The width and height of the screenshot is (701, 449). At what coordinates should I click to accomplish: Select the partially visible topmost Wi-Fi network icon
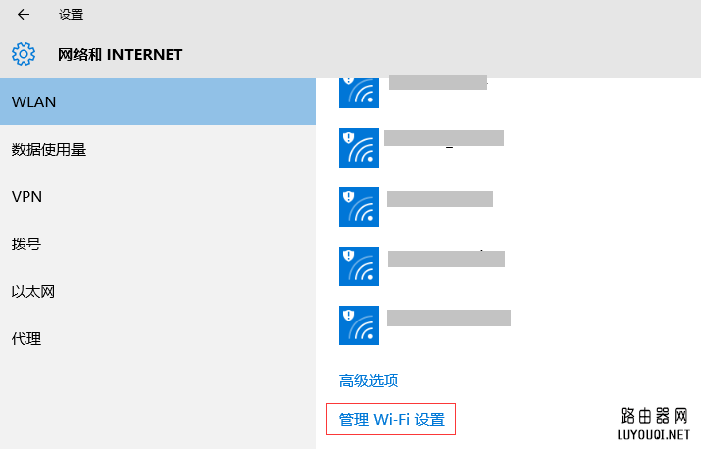pos(359,90)
